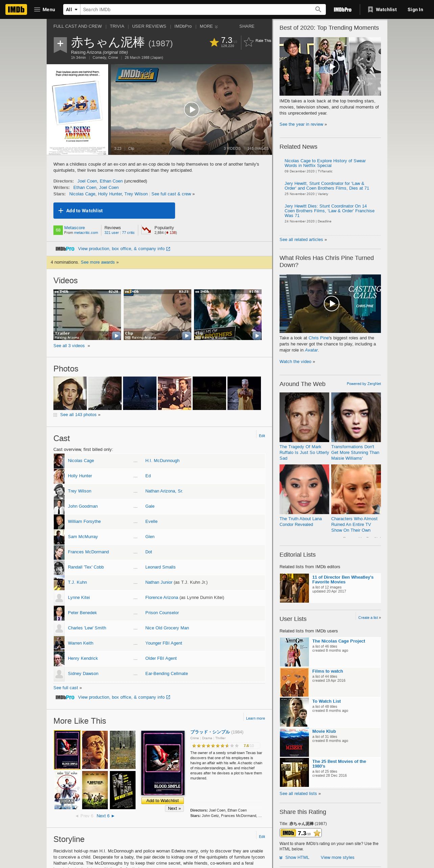Select the Hudsucker Proxy poster thumbnail

tap(67, 790)
